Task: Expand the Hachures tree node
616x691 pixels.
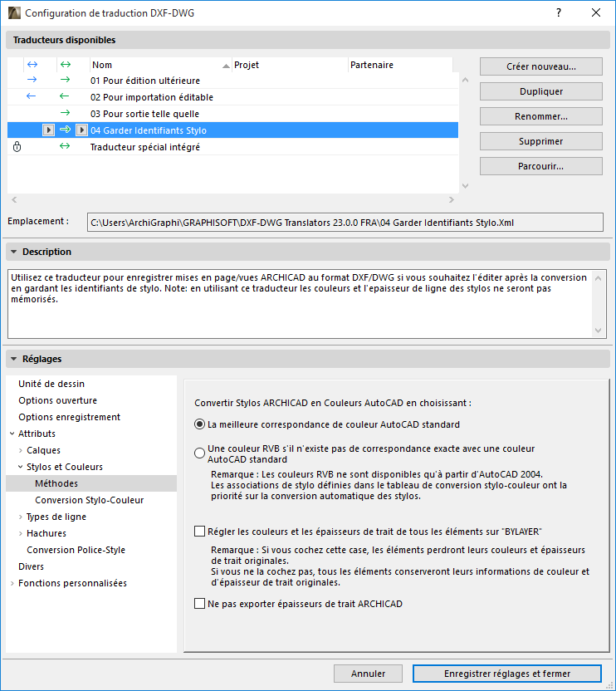Action: (20, 533)
